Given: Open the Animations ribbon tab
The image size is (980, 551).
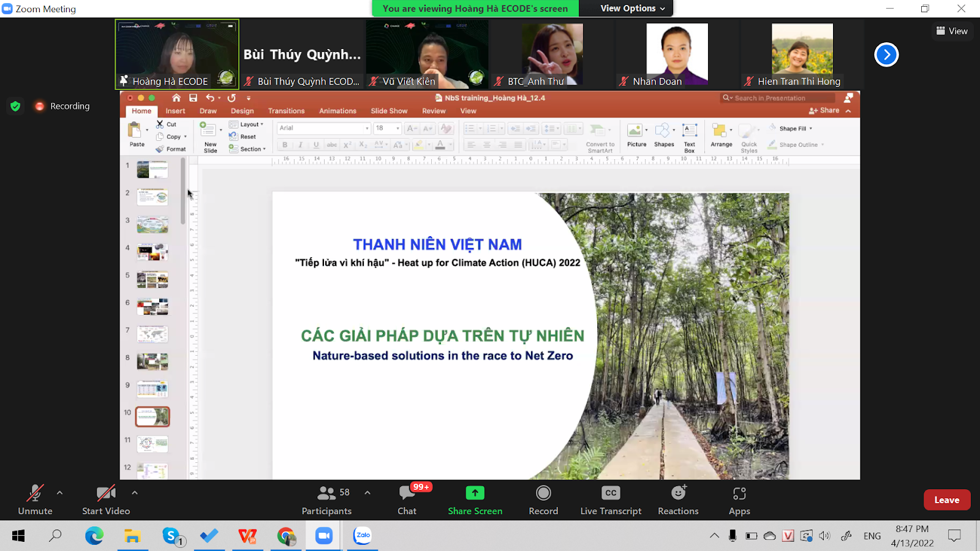Looking at the screenshot, I should [337, 111].
